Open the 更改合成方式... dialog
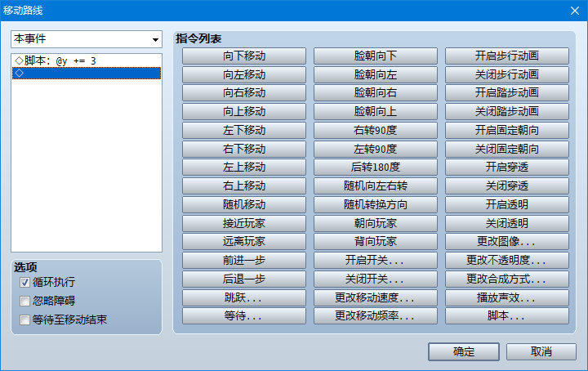 (x=507, y=279)
